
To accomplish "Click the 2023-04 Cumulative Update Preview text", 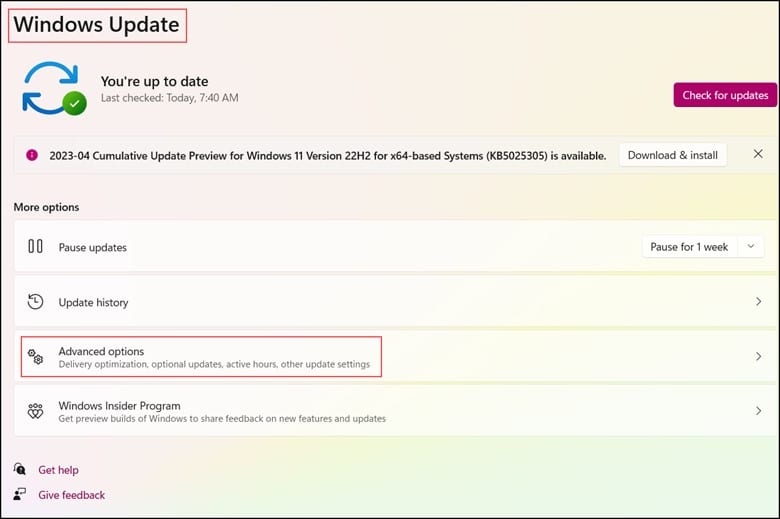I will (x=327, y=156).
